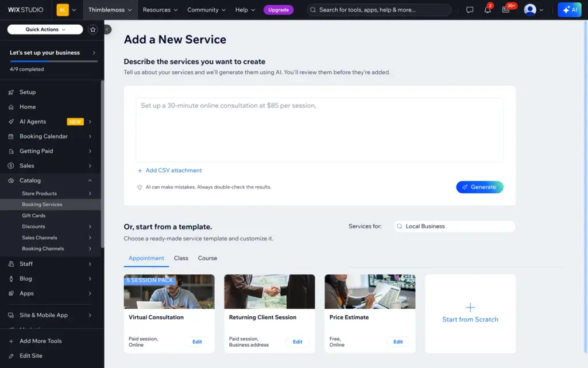Click the Catalog icon

click(x=11, y=181)
